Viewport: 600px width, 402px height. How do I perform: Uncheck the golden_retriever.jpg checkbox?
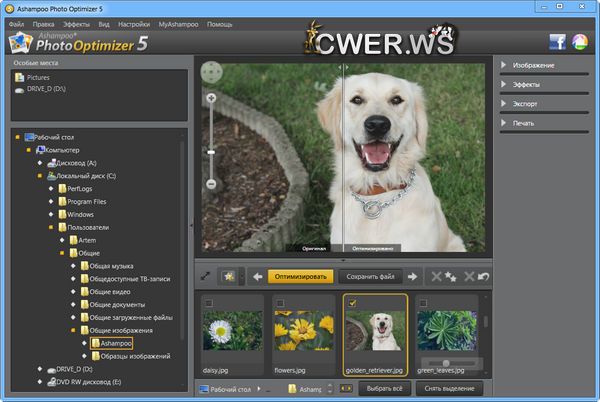pos(351,302)
